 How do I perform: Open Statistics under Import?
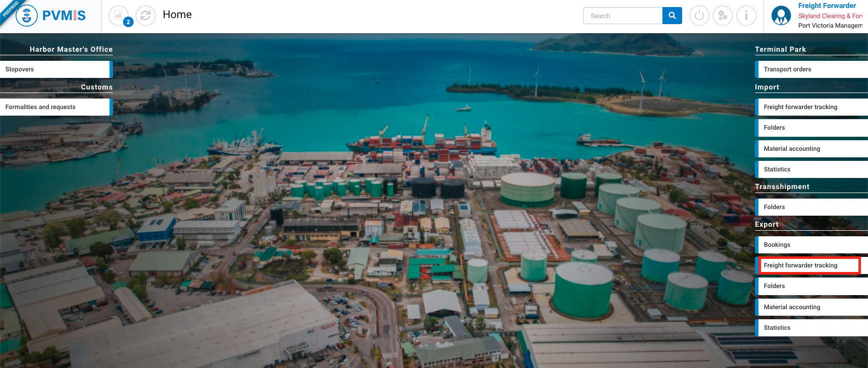[811, 169]
